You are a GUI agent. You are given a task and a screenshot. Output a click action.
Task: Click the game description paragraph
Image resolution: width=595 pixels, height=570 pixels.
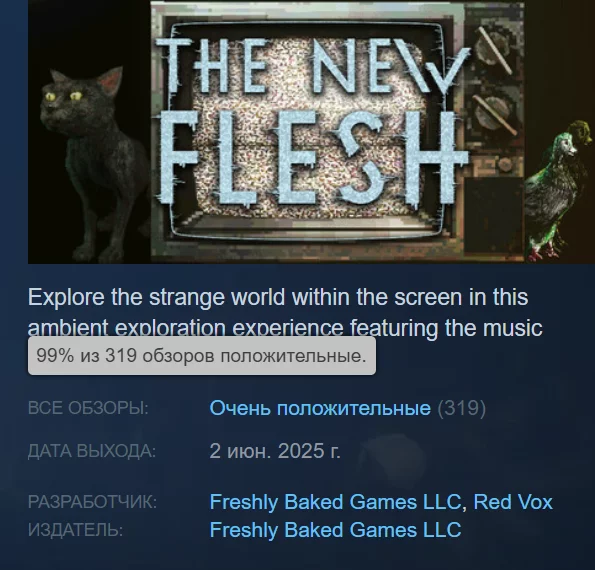pos(285,313)
